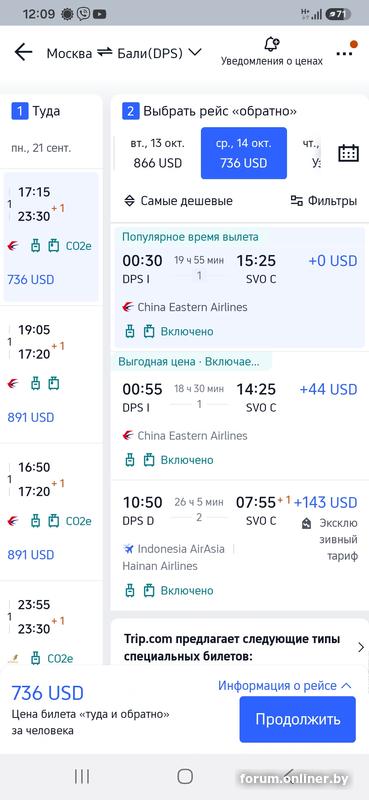Viewport: 369px width, 800px height.
Task: Expand Информация о рейсе details
Action: [285, 686]
